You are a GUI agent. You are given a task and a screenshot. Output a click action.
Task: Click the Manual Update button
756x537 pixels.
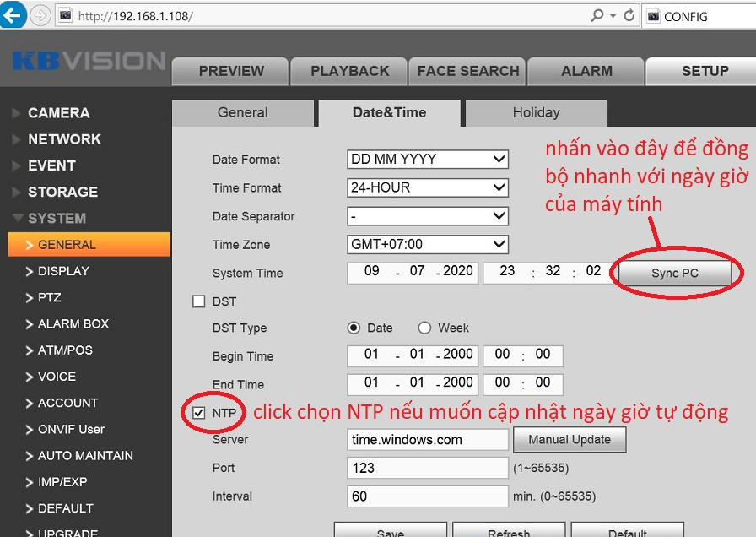(570, 440)
